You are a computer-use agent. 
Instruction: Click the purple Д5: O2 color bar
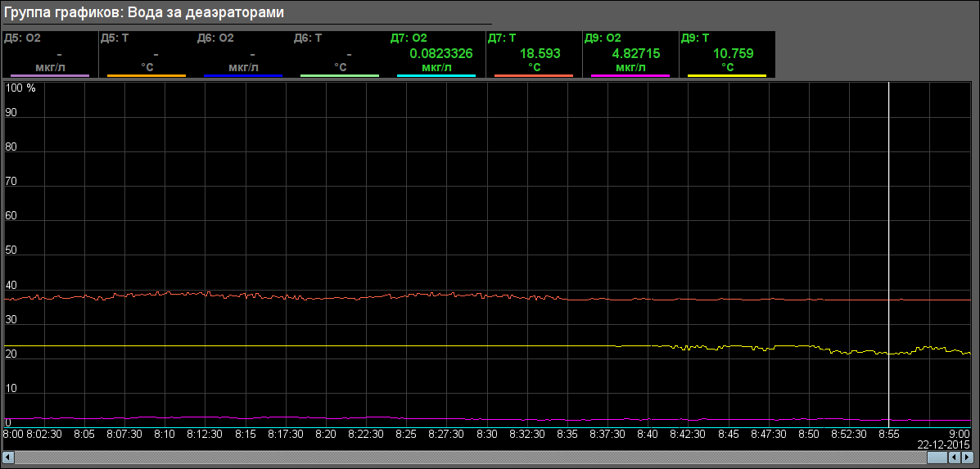pyautogui.click(x=50, y=75)
